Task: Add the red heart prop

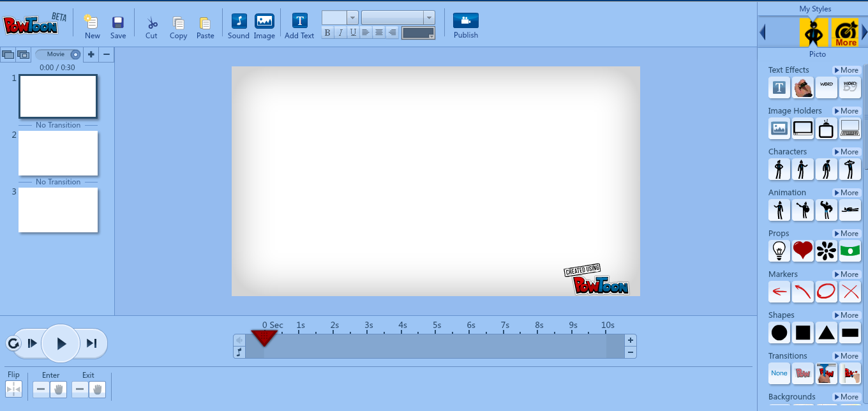Action: point(803,251)
